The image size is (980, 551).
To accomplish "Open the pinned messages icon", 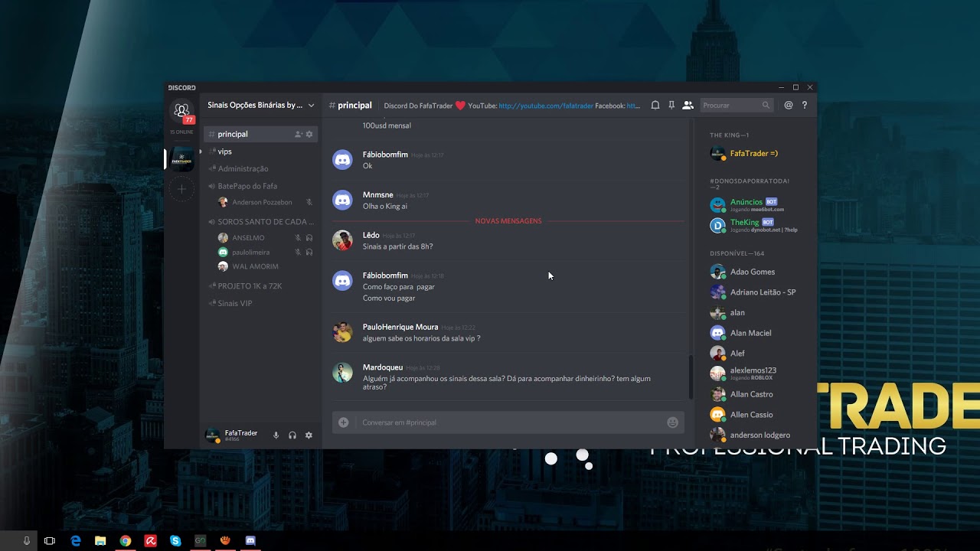I will click(x=671, y=105).
